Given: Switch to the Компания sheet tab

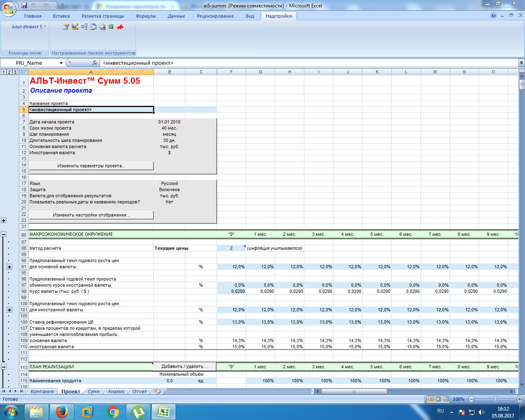Looking at the screenshot, I should (x=42, y=391).
